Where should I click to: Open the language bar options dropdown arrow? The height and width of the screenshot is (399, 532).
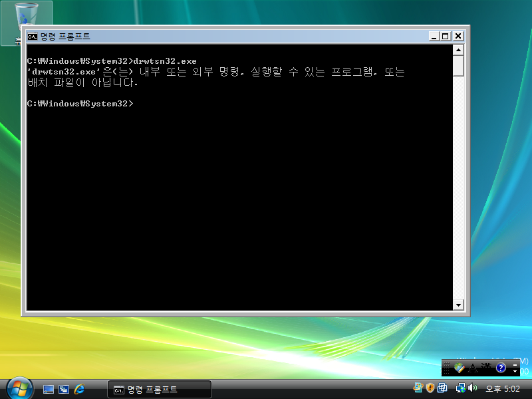coord(515,372)
